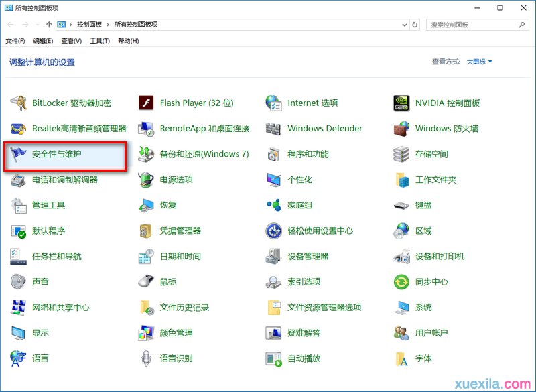Open the 同步中心 green sync icon
Screen dimensions: 536x392
(x=401, y=281)
